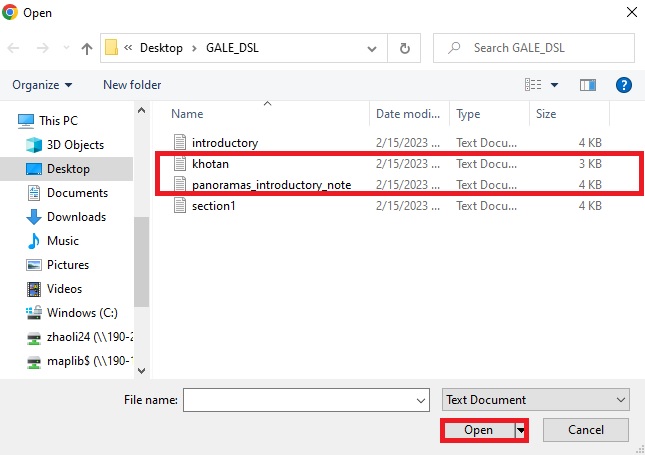Open Music in the sidebar
Image resolution: width=645 pixels, height=455 pixels.
click(x=52, y=240)
